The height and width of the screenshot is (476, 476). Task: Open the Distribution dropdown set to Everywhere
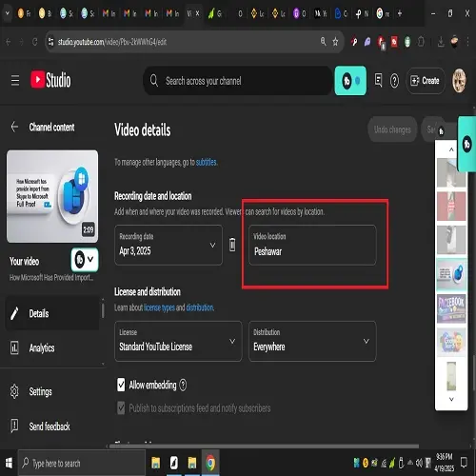(312, 341)
